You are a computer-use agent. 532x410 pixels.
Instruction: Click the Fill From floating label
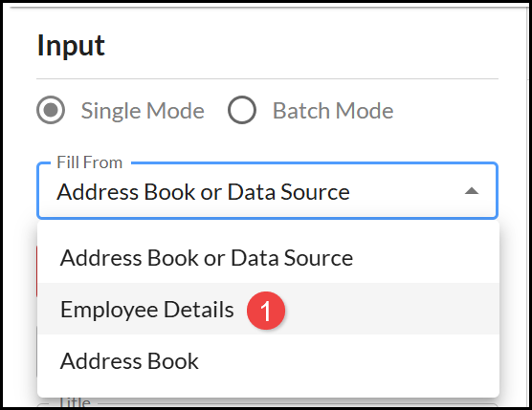click(x=90, y=162)
